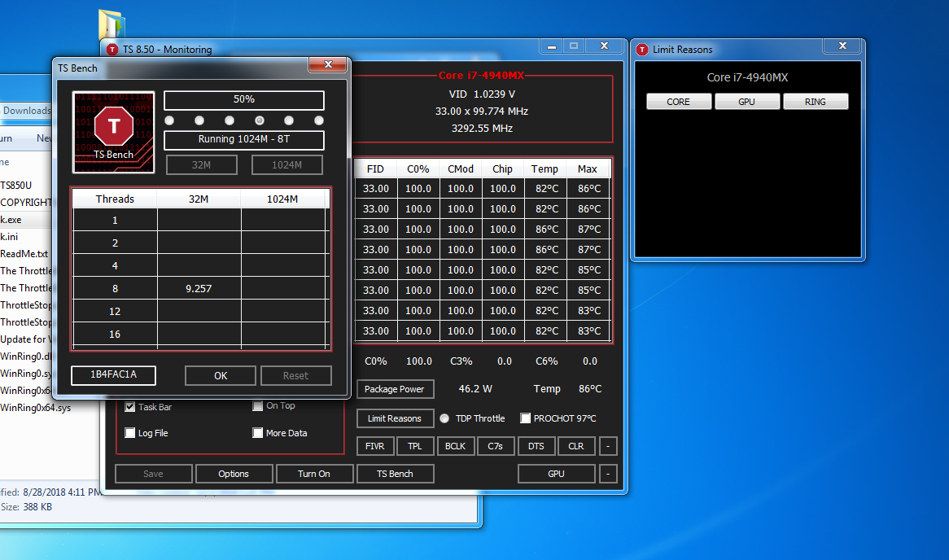Click the TS Bench logo image
Screen dimensions: 949x560
[x=113, y=132]
